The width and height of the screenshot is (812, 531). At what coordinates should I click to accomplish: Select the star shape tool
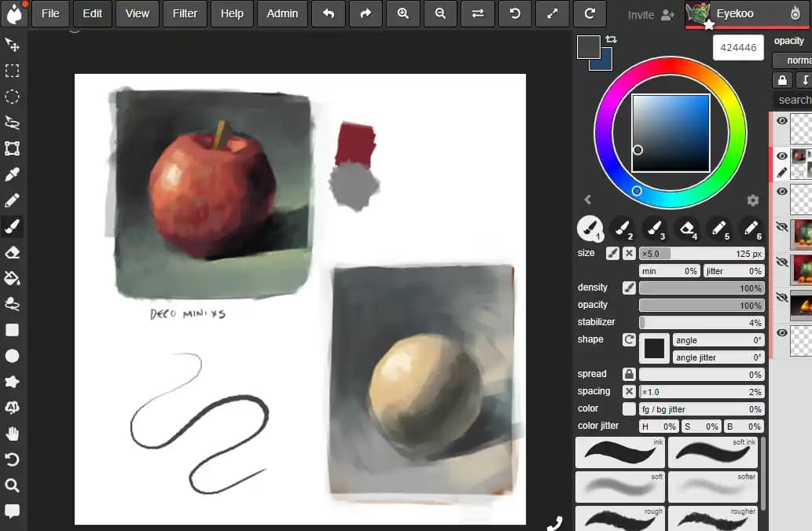point(12,382)
